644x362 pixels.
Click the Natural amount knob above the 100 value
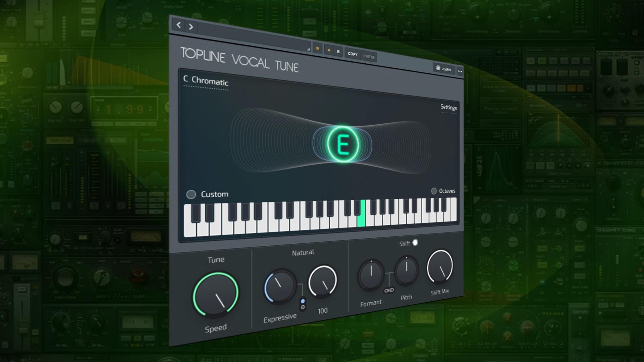point(323,282)
